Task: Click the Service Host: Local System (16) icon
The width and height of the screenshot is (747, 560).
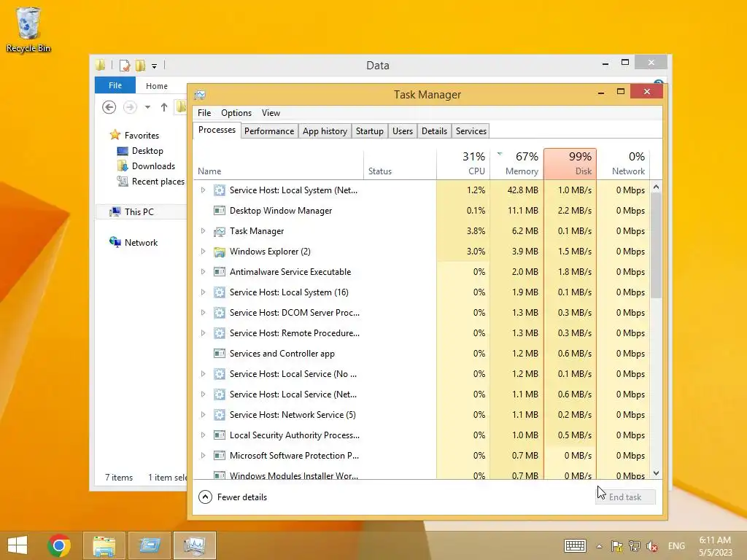Action: point(219,292)
